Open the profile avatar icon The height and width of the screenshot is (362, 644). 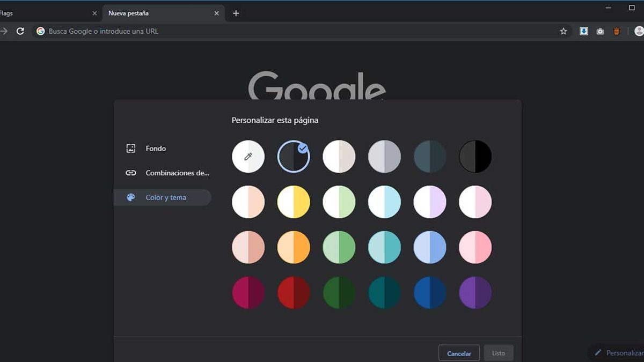pos(639,31)
